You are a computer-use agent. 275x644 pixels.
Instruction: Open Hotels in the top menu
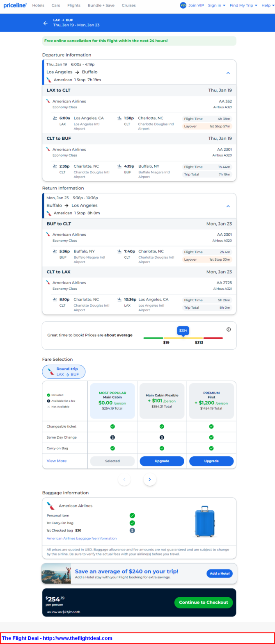[x=38, y=5]
